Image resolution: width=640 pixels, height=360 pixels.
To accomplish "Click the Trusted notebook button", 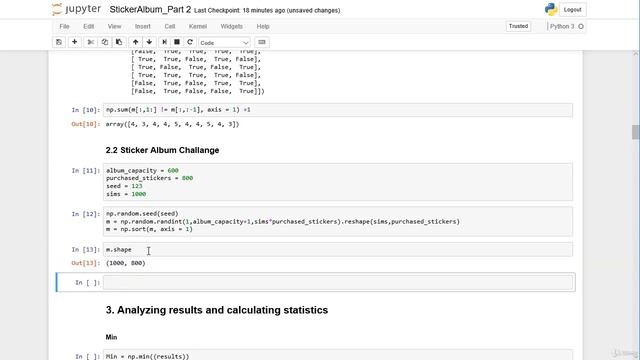I will coord(518,26).
